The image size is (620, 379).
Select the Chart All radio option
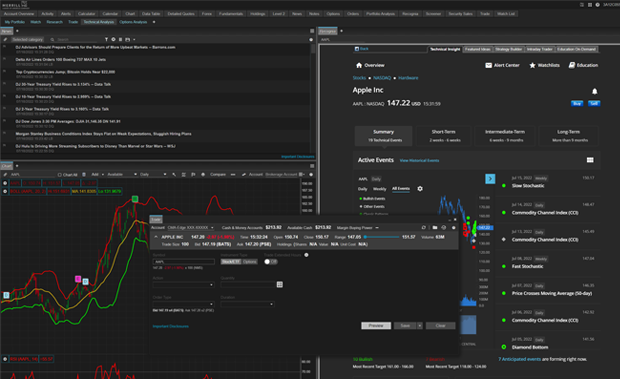pyautogui.click(x=59, y=175)
